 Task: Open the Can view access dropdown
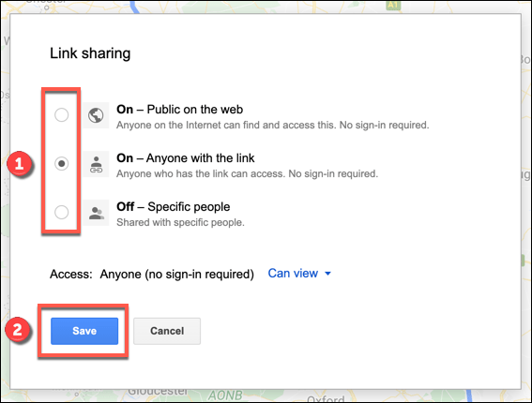pos(299,273)
